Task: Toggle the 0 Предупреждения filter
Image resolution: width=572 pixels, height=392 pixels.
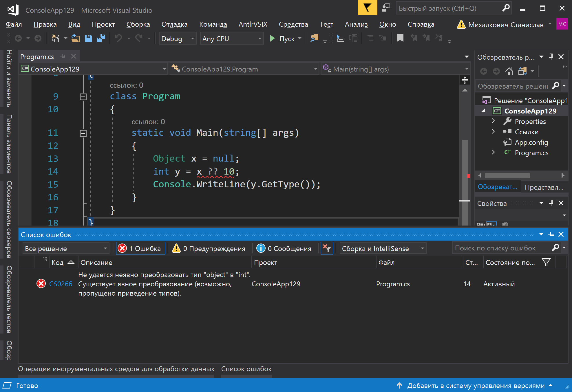Action: (209, 248)
